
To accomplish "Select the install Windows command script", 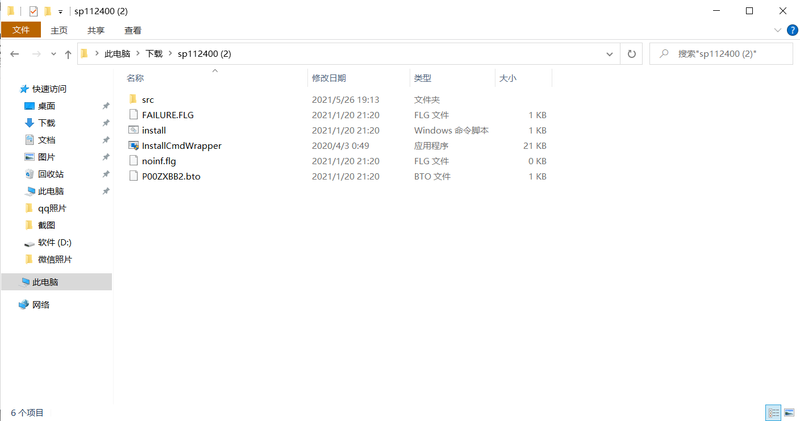I will pyautogui.click(x=153, y=131).
